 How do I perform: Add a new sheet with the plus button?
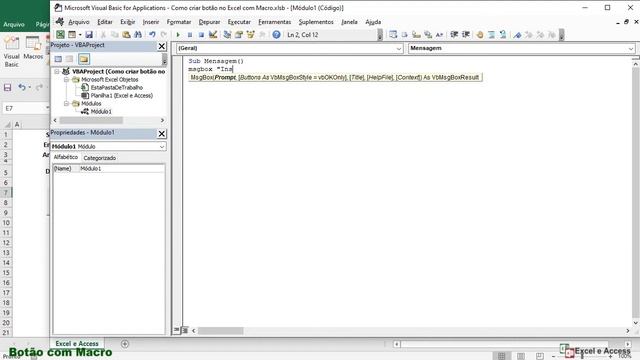[x=125, y=344]
